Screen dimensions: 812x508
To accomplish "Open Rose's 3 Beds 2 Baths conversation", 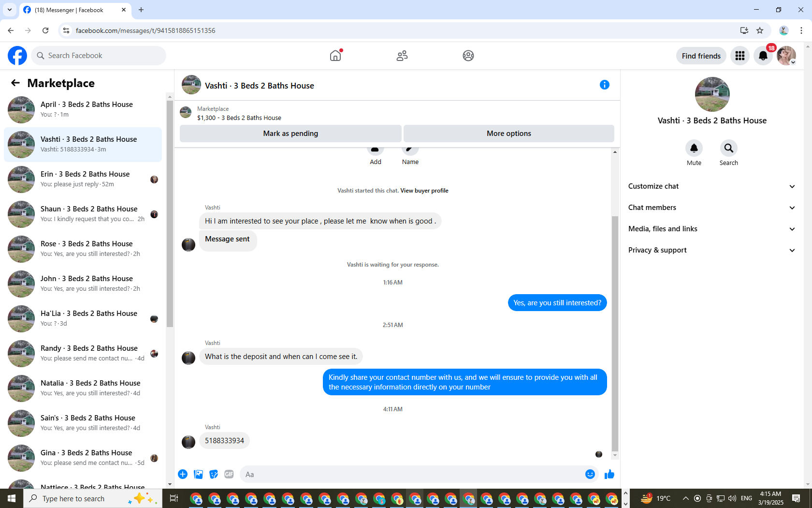I will (x=83, y=249).
